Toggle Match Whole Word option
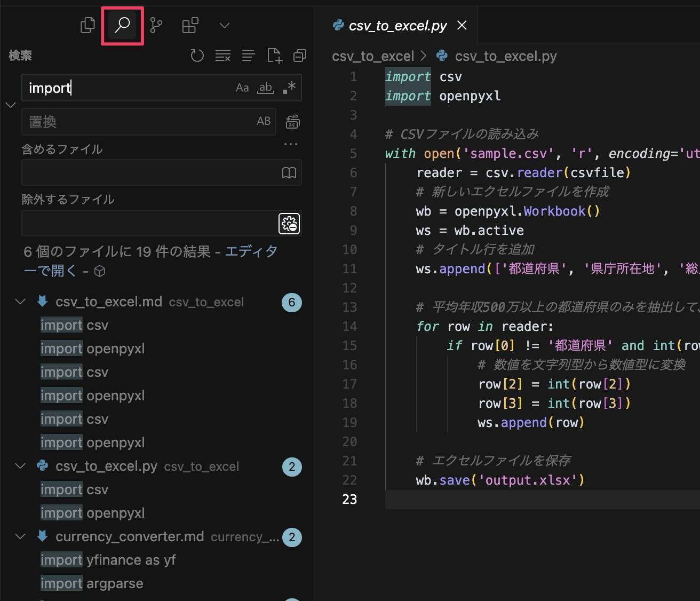Viewport: 700px width, 601px height. (x=266, y=88)
